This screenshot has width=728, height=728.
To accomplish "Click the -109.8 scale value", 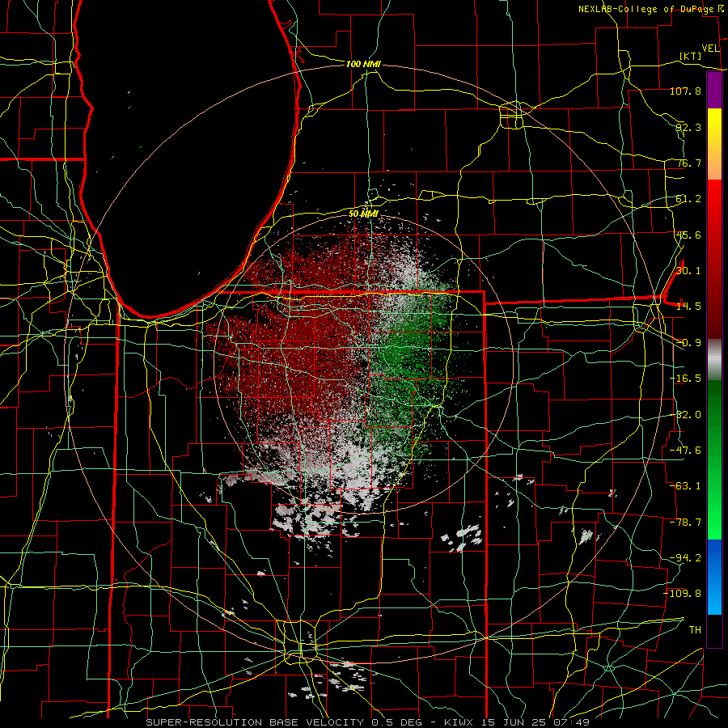I will [x=683, y=594].
